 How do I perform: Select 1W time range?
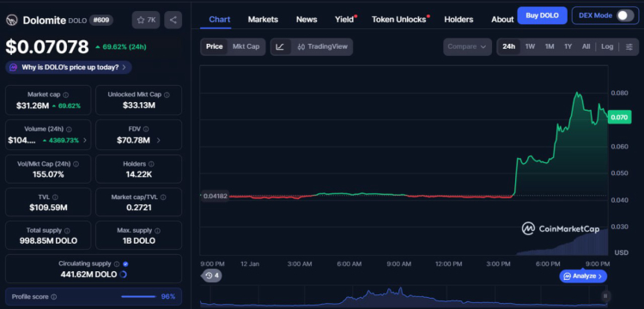pos(530,47)
